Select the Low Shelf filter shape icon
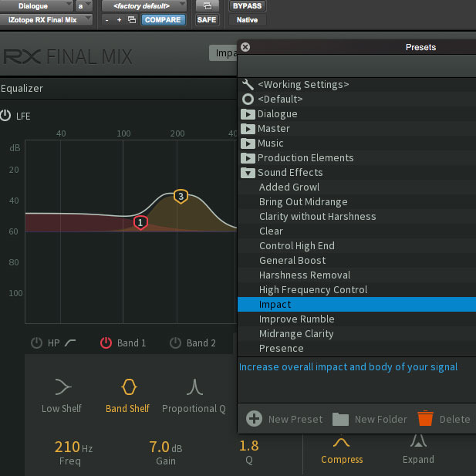Viewport: 476px width, 476px height. coord(63,387)
